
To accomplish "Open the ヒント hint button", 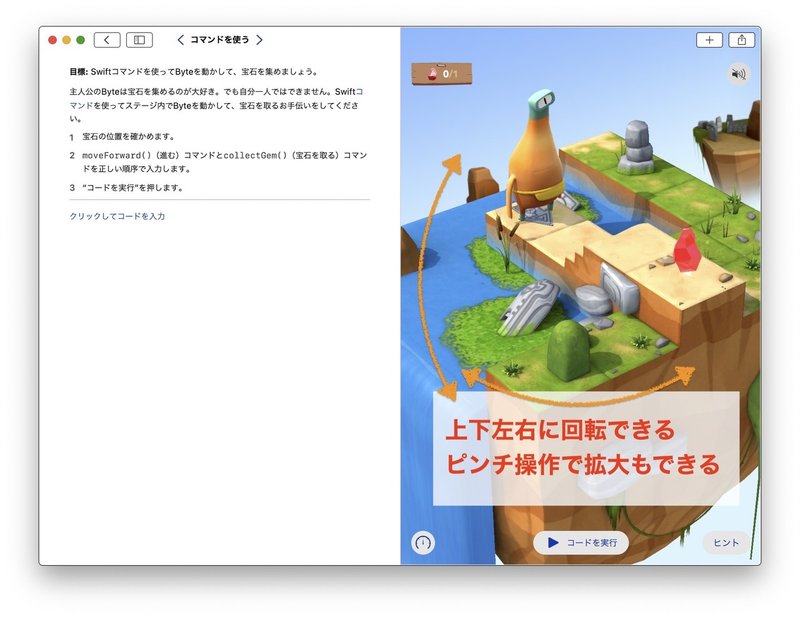I will click(726, 542).
